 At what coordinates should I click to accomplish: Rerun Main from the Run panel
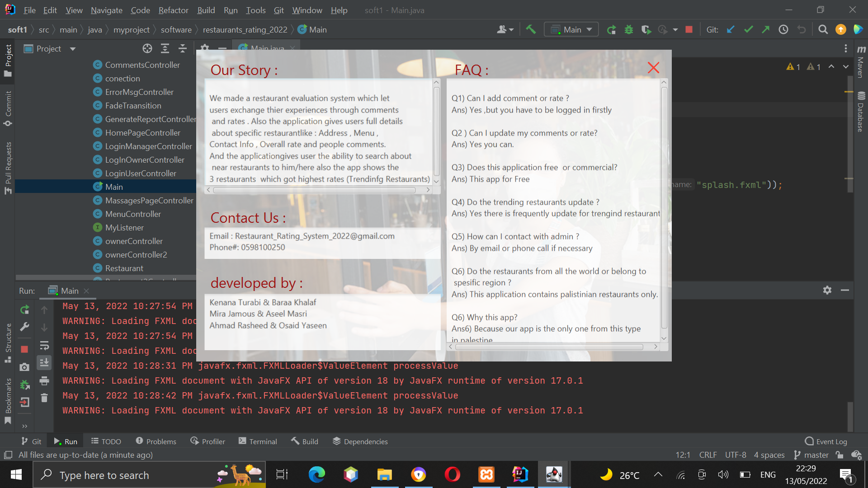pyautogui.click(x=24, y=310)
